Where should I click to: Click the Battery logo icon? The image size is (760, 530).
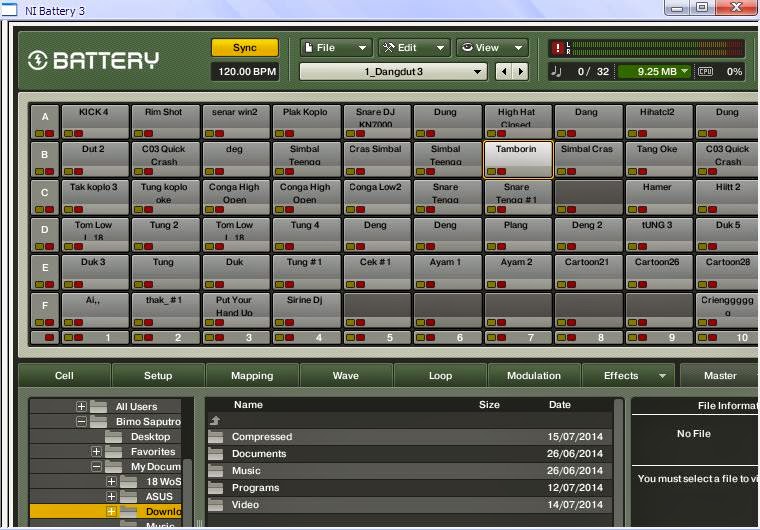coord(37,61)
